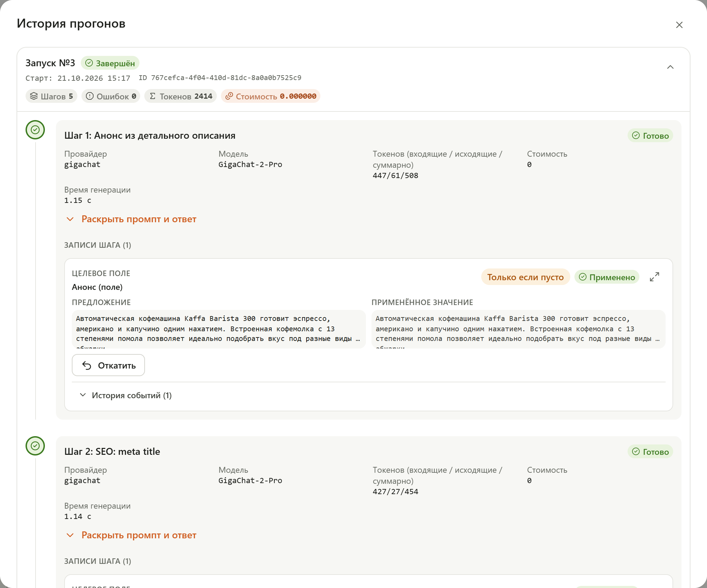Click the Ошибок 0 chip

111,96
